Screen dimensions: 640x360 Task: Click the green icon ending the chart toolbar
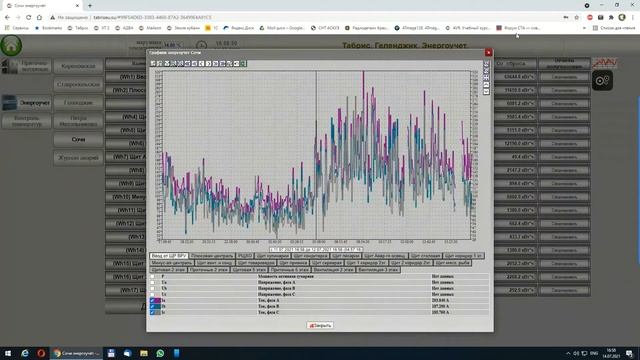(243, 64)
